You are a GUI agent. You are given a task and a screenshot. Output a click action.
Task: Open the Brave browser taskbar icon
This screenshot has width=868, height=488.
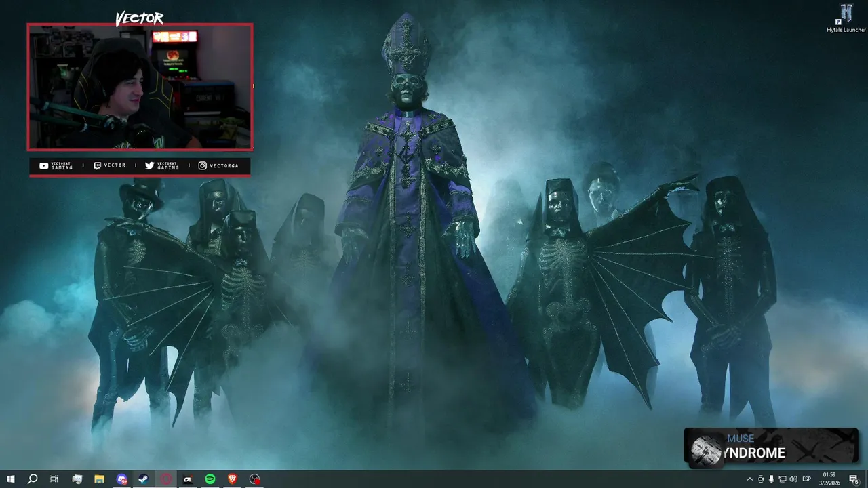coord(233,479)
